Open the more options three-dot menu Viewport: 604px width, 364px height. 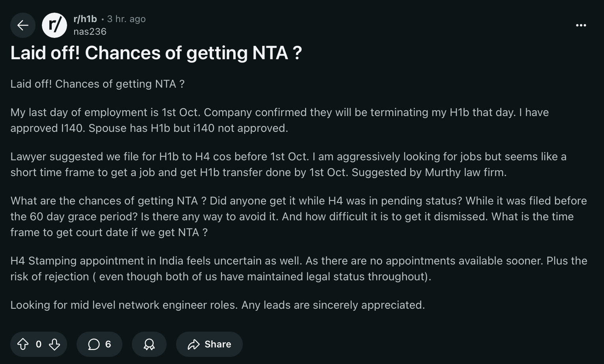[581, 25]
